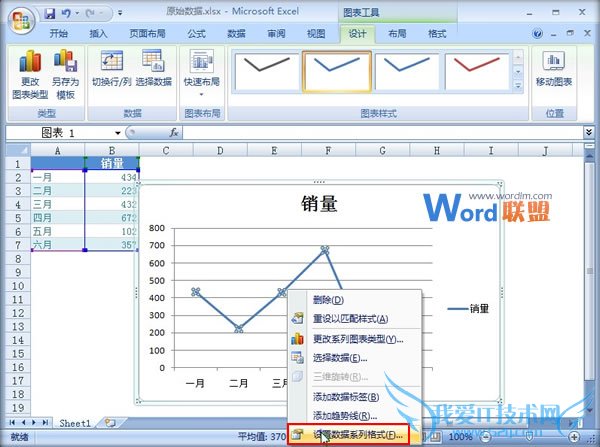Open the 布局 chart tools tab

[x=397, y=34]
